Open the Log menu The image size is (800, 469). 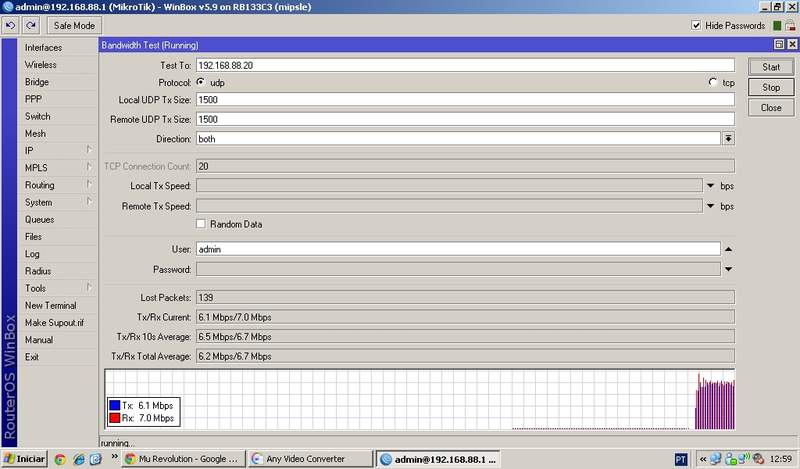[x=32, y=254]
